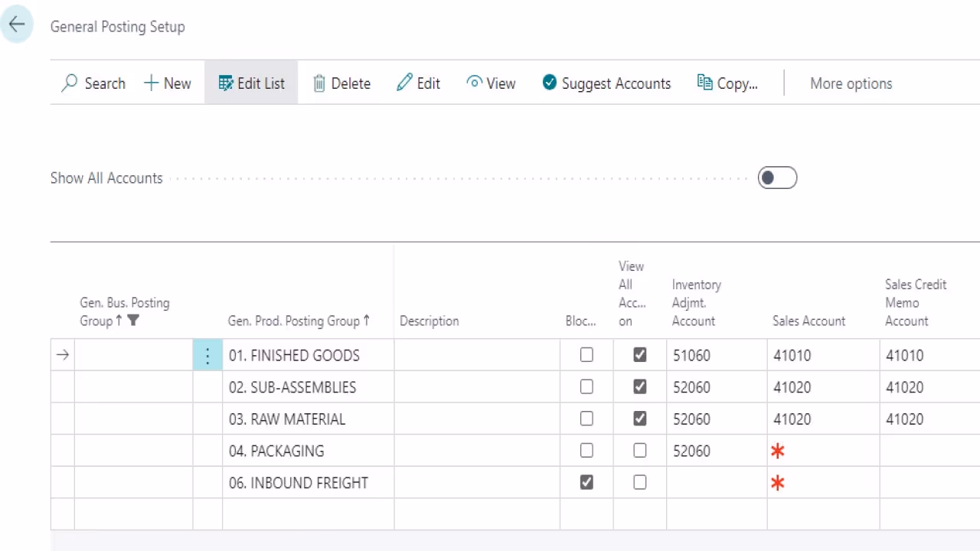The image size is (980, 551).
Task: Go back with the left arrow button
Action: tap(17, 24)
